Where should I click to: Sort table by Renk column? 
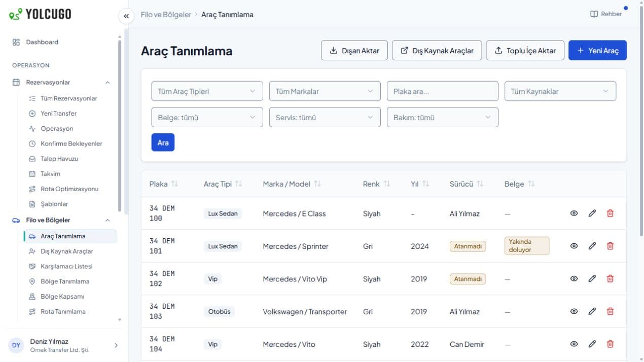[x=377, y=184]
